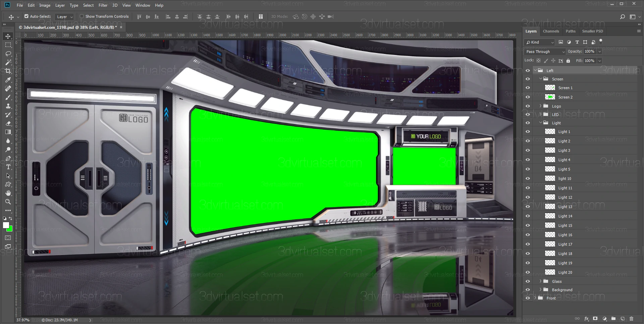Image resolution: width=644 pixels, height=324 pixels.
Task: Hide the Light 3 layer
Action: tap(528, 150)
